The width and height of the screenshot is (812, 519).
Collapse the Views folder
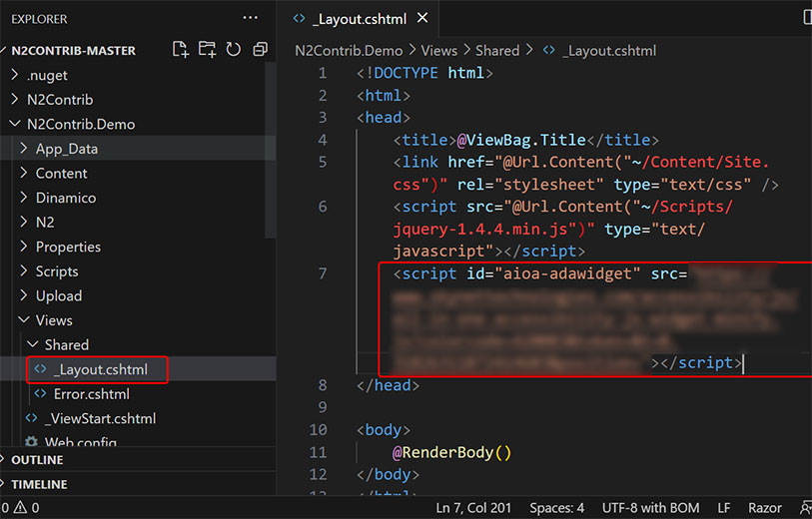tap(24, 319)
